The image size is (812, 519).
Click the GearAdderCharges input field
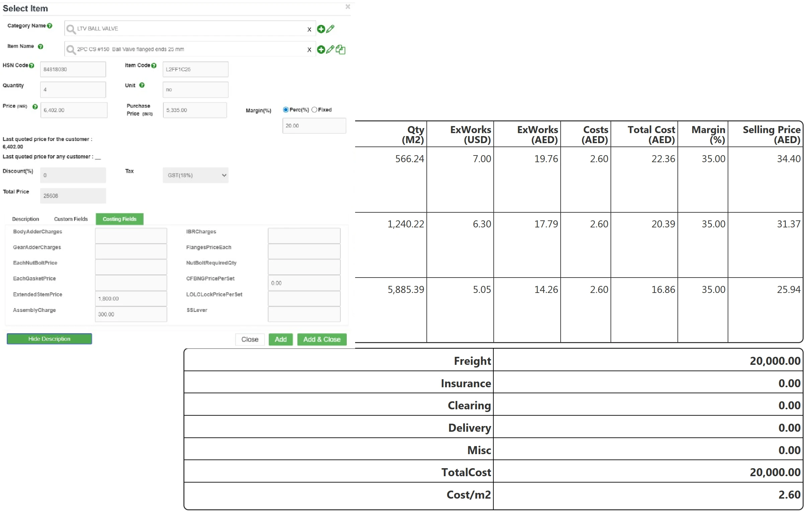tap(131, 251)
